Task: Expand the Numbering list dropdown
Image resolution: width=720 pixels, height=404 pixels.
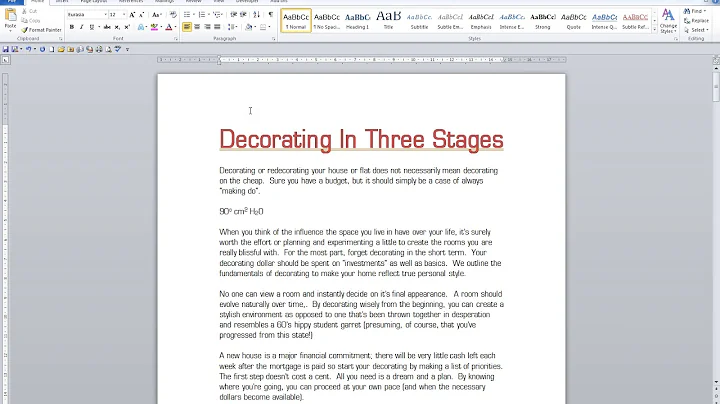Action: click(209, 15)
